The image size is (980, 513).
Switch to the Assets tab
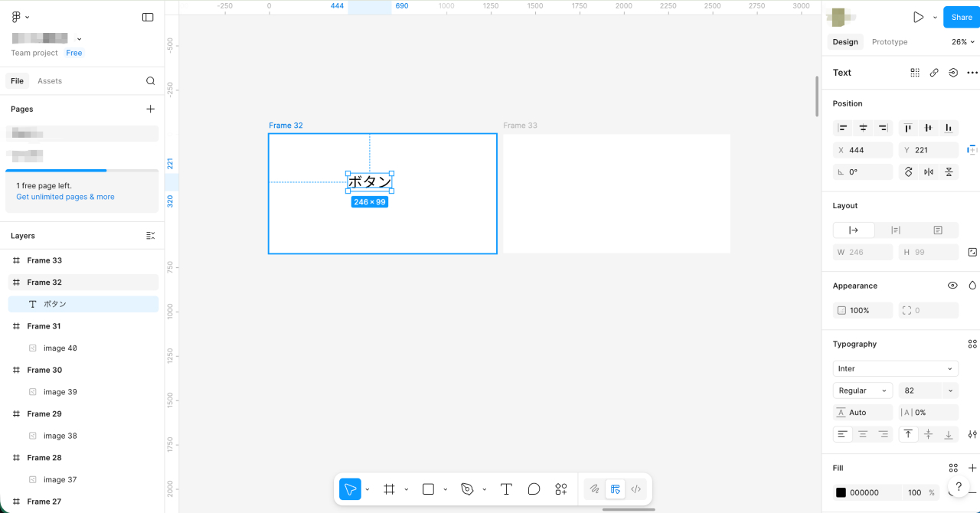pyautogui.click(x=50, y=81)
